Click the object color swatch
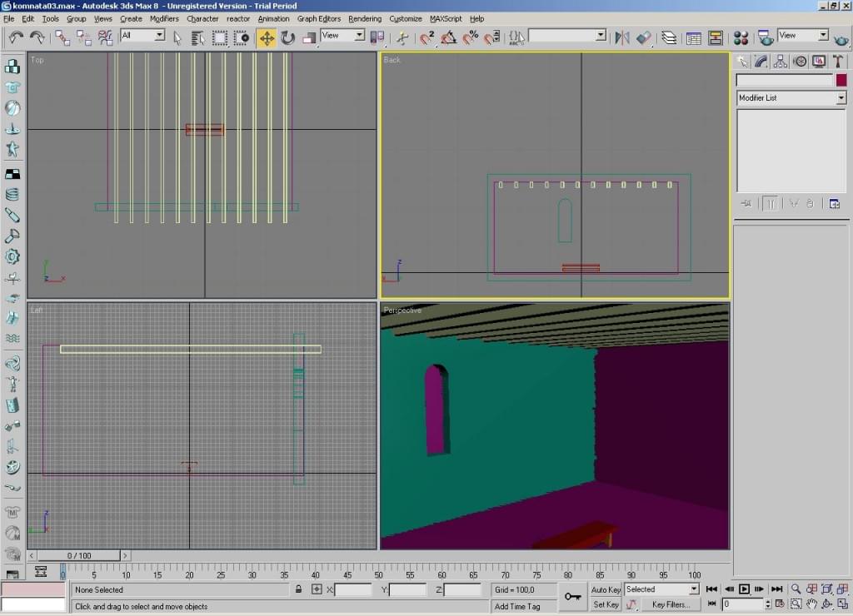Image resolution: width=853 pixels, height=616 pixels. pyautogui.click(x=841, y=80)
